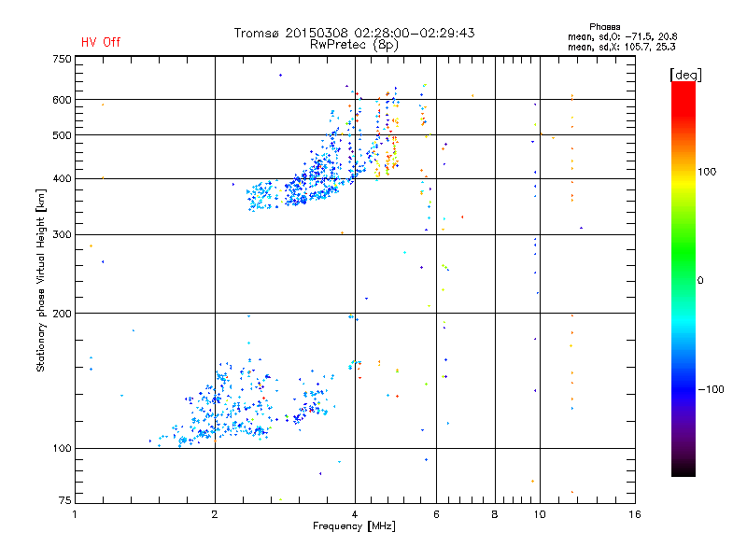Click the y-axis tick label '75'
This screenshot has height=560, width=747.
click(x=65, y=500)
